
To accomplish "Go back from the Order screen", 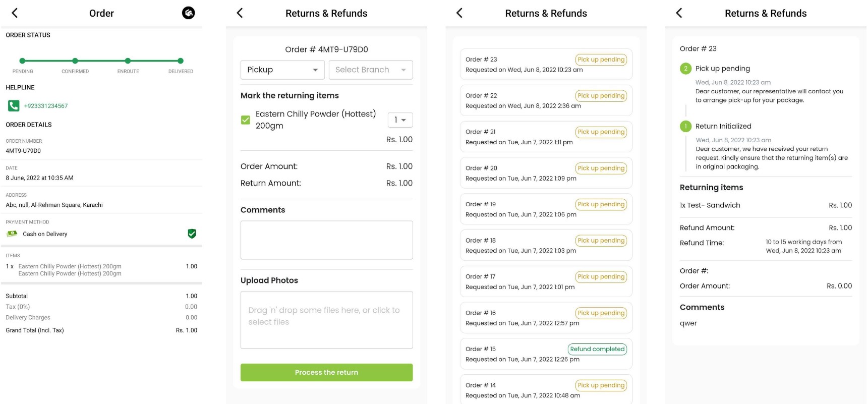I will (15, 13).
